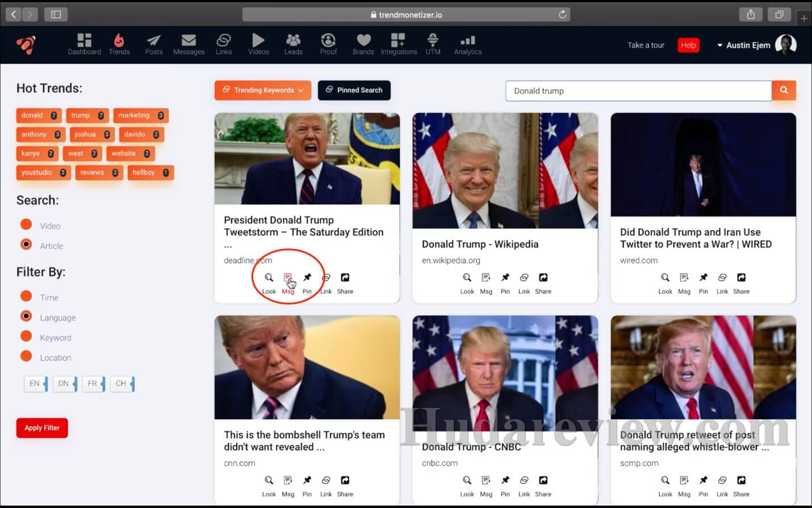Click the Donald trump search field
The width and height of the screenshot is (812, 508).
tap(639, 91)
